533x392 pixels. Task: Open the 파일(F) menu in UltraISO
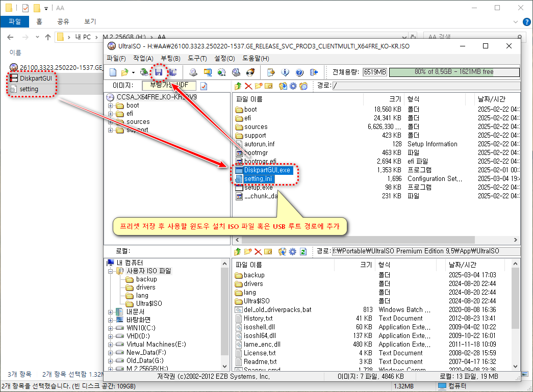(x=116, y=59)
